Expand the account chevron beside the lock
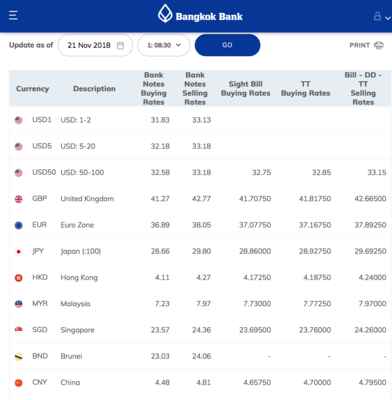The image size is (392, 400). (388, 18)
